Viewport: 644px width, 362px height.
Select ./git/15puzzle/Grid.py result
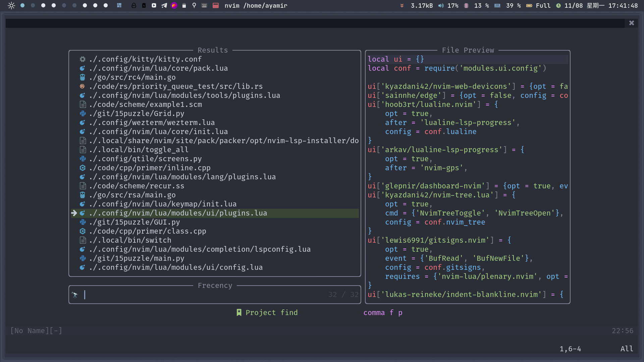[x=137, y=114]
